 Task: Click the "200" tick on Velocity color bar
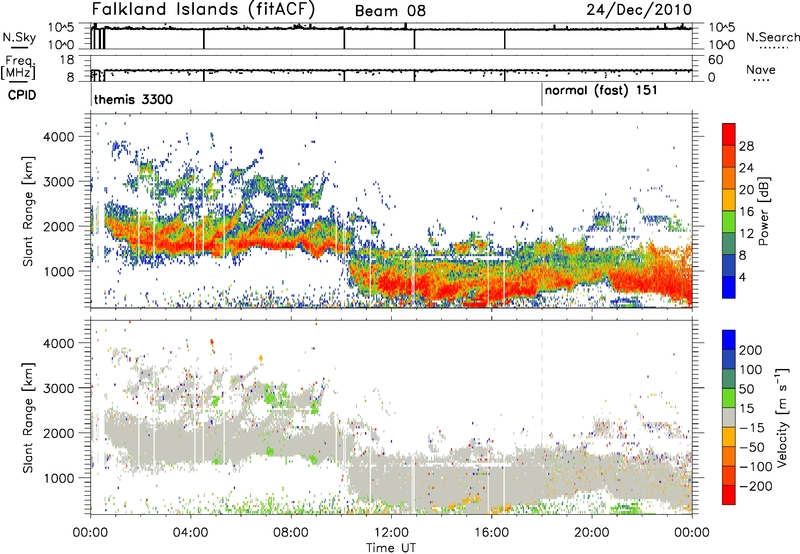tap(751, 350)
